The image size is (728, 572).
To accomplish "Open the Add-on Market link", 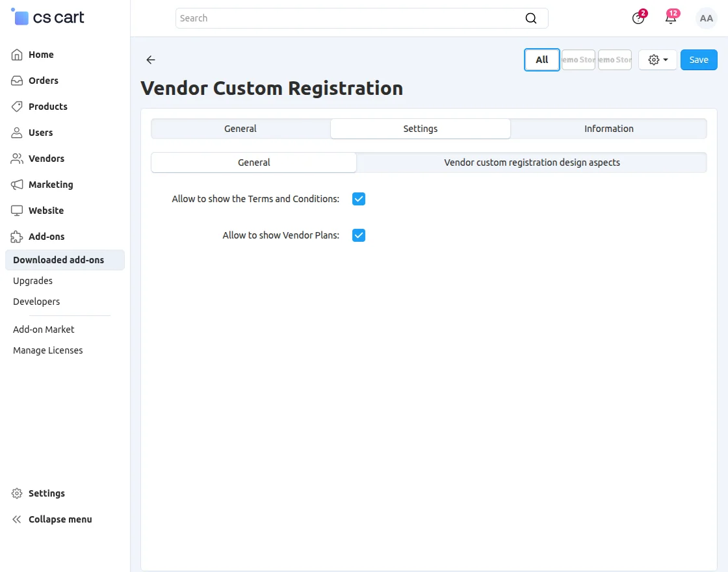I will coord(44,330).
